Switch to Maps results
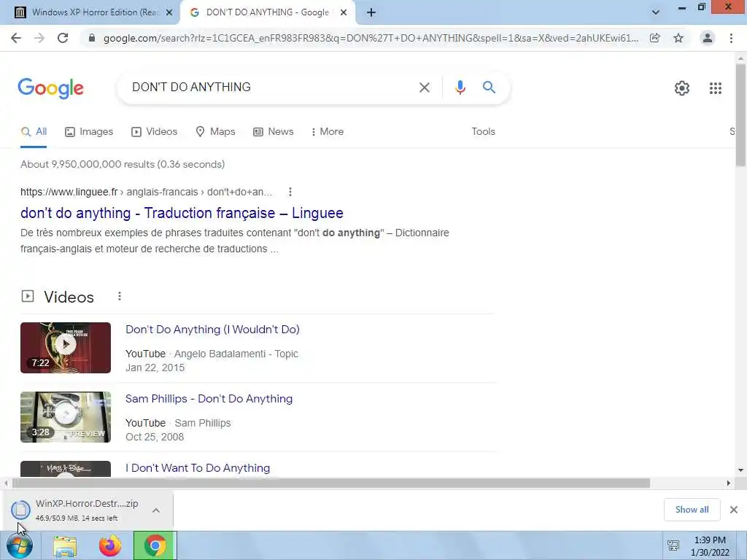Screen dimensions: 747x560 click(215, 132)
